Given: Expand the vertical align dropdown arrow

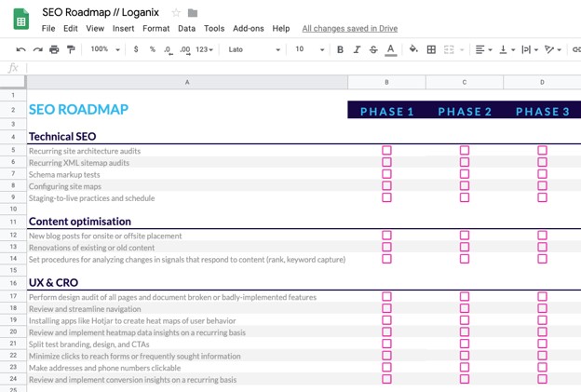Looking at the screenshot, I should pyautogui.click(x=513, y=49).
